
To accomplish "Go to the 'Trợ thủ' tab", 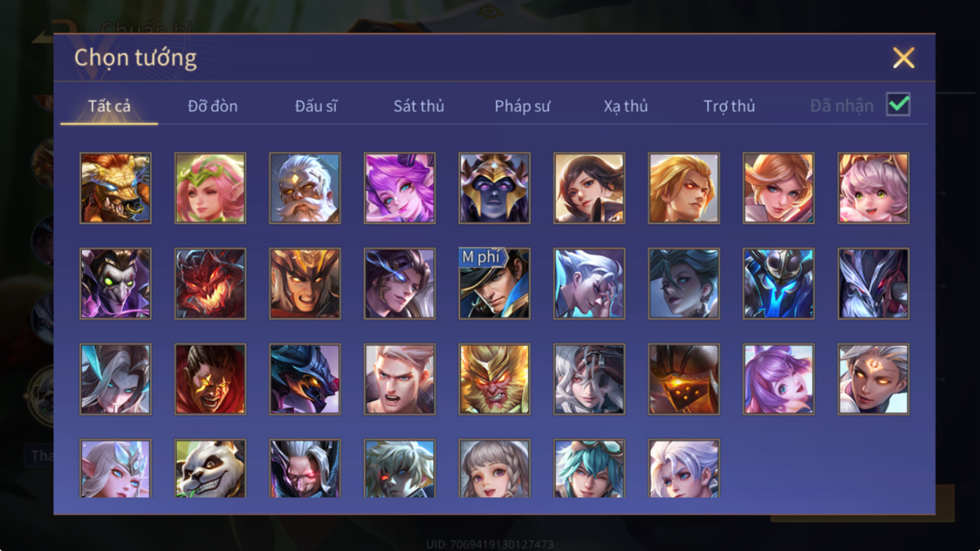I will point(729,106).
